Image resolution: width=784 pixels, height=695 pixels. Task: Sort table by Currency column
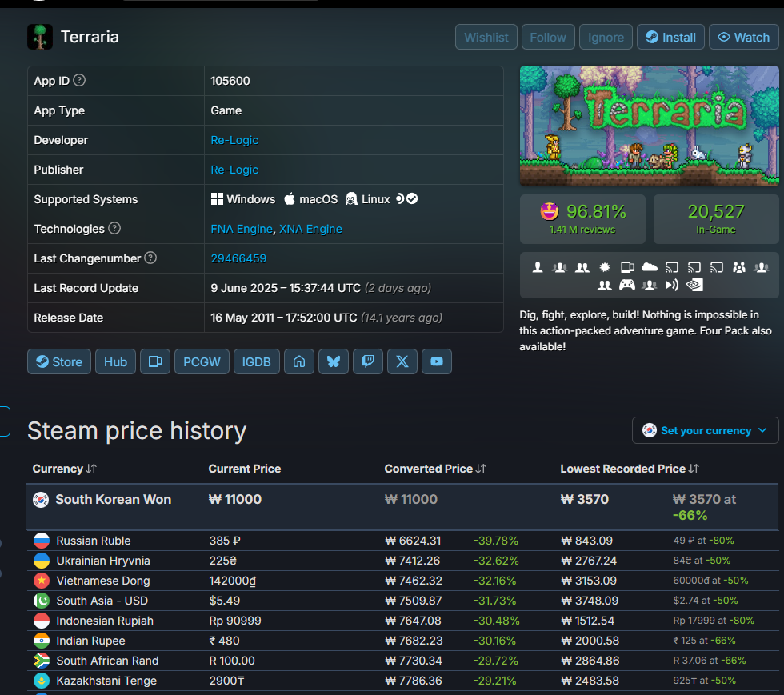(65, 469)
